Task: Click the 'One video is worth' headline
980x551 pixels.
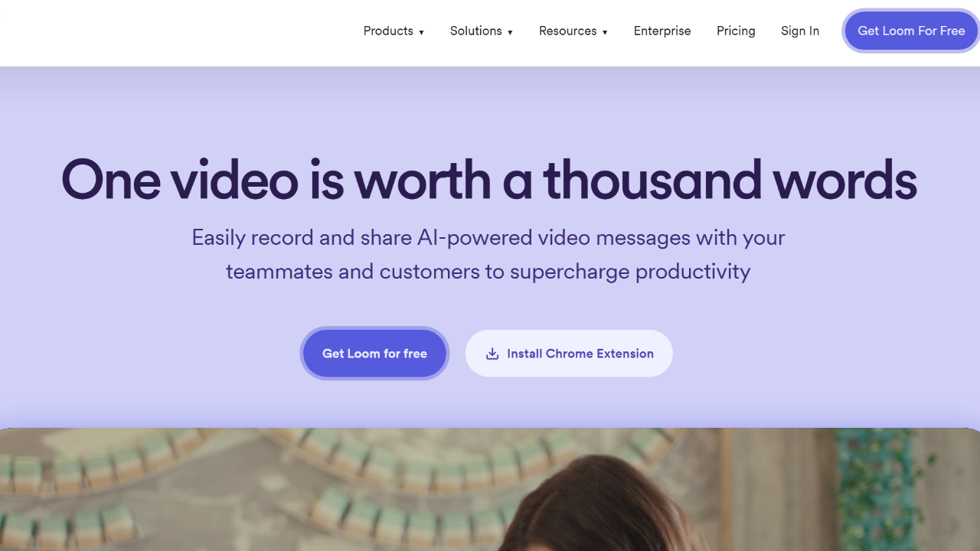Action: [488, 181]
